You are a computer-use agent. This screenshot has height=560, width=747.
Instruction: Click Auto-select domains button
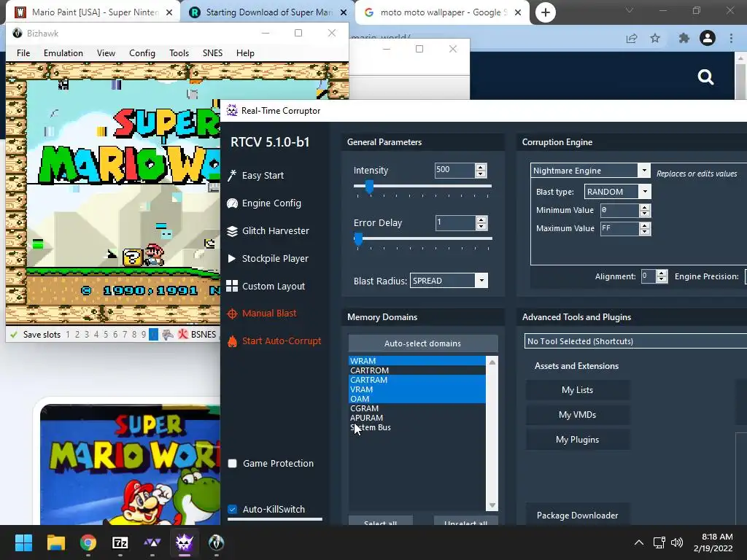pos(423,343)
